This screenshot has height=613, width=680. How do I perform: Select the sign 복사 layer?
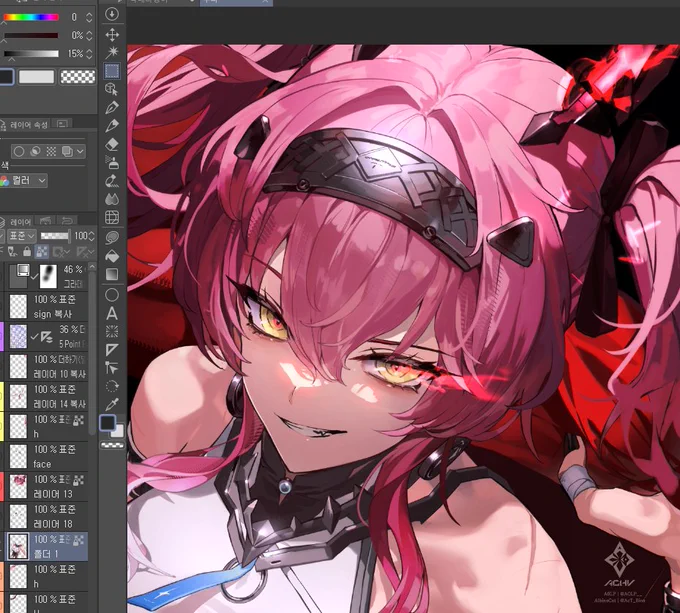tap(48, 306)
